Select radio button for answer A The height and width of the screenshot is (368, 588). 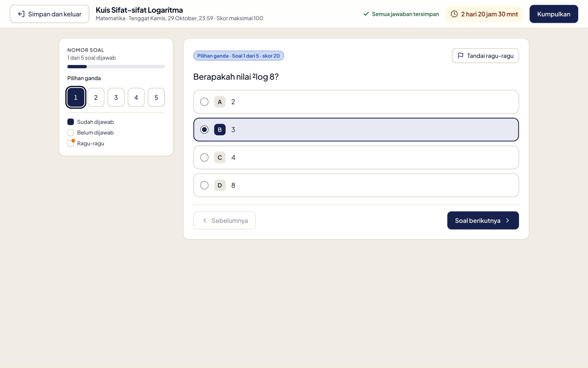(x=204, y=102)
